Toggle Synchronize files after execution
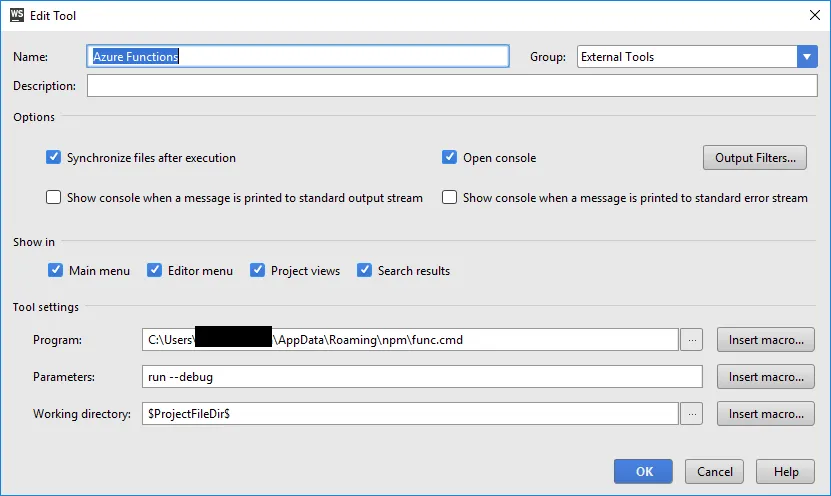Viewport: 831px width, 496px height. click(x=53, y=157)
